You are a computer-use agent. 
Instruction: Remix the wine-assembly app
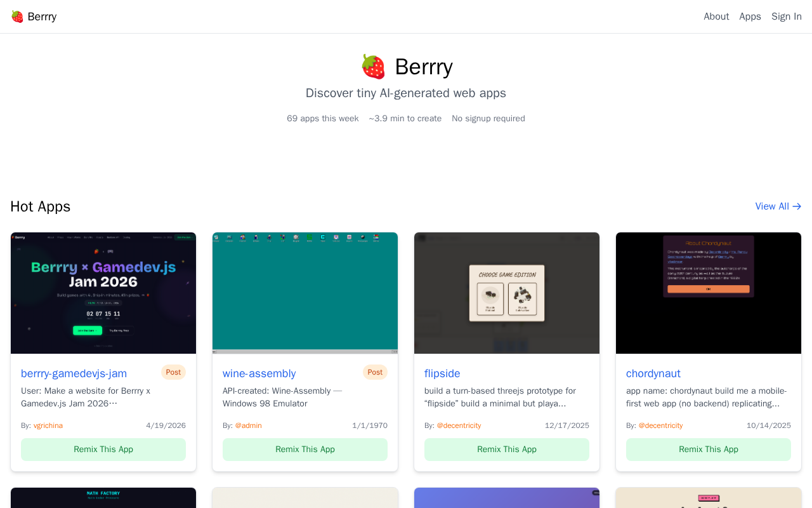pyautogui.click(x=305, y=450)
